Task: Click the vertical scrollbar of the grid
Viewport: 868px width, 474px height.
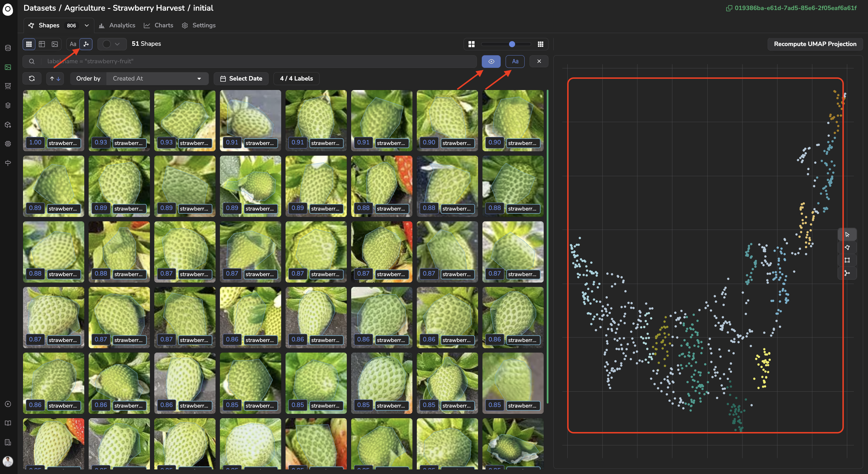Action: (547, 246)
